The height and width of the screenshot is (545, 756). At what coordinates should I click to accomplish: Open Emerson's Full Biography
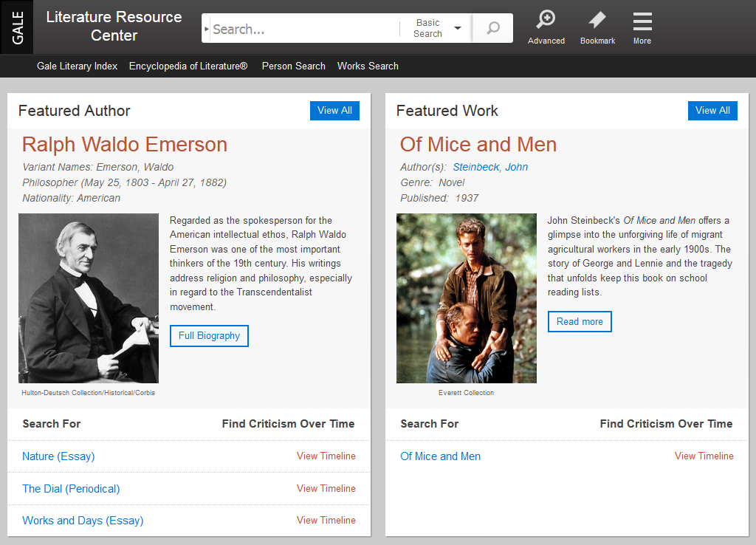tap(209, 336)
